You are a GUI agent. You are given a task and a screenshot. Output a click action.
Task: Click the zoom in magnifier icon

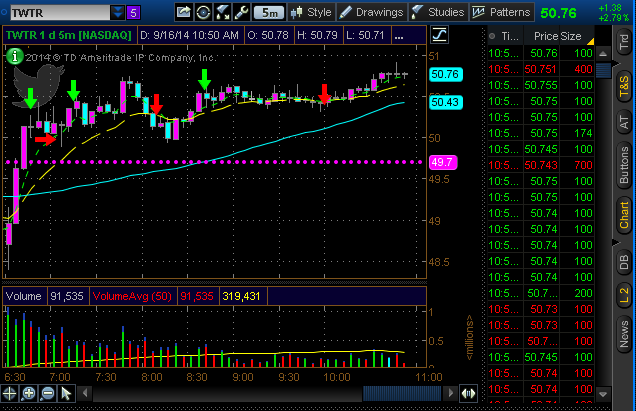28,394
